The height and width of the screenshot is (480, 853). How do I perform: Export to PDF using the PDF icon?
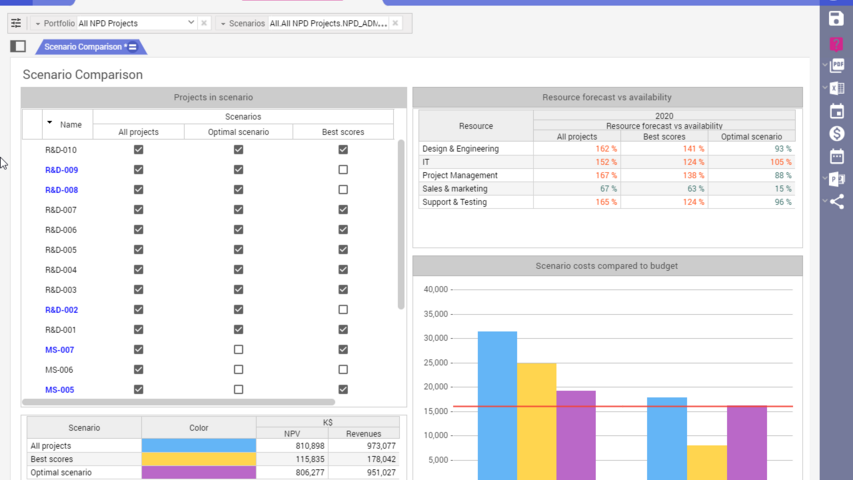837,66
